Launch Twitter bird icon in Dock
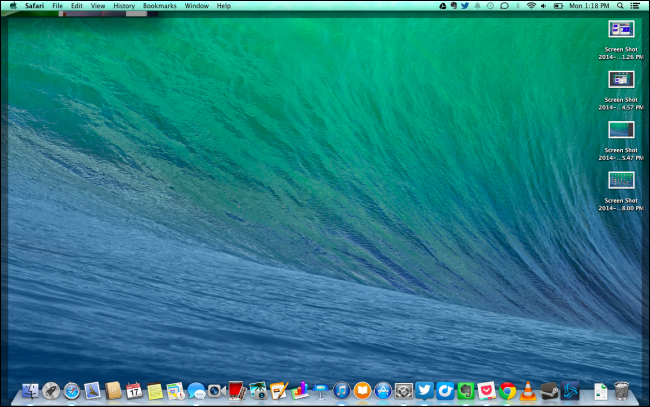 424,391
